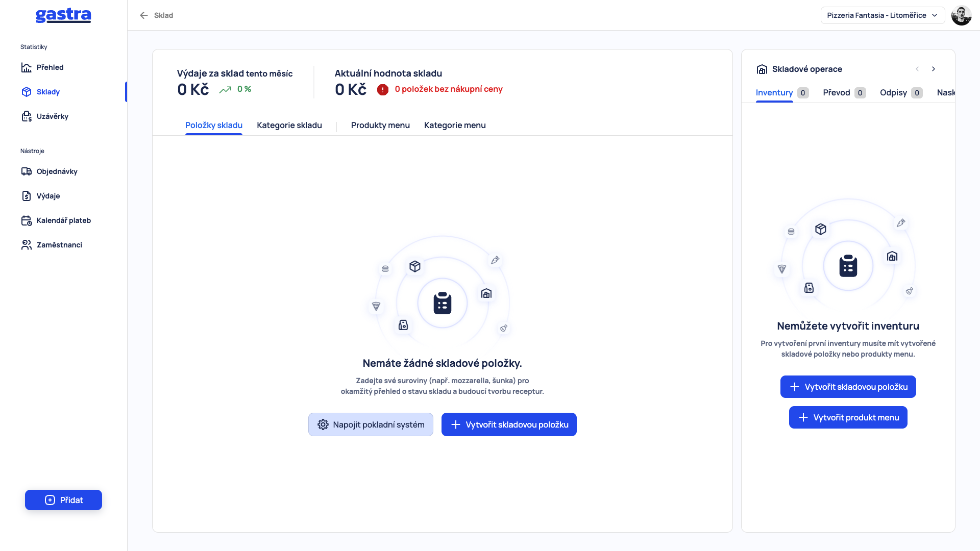
Task: Open the Výdaje document icon
Action: click(x=27, y=196)
